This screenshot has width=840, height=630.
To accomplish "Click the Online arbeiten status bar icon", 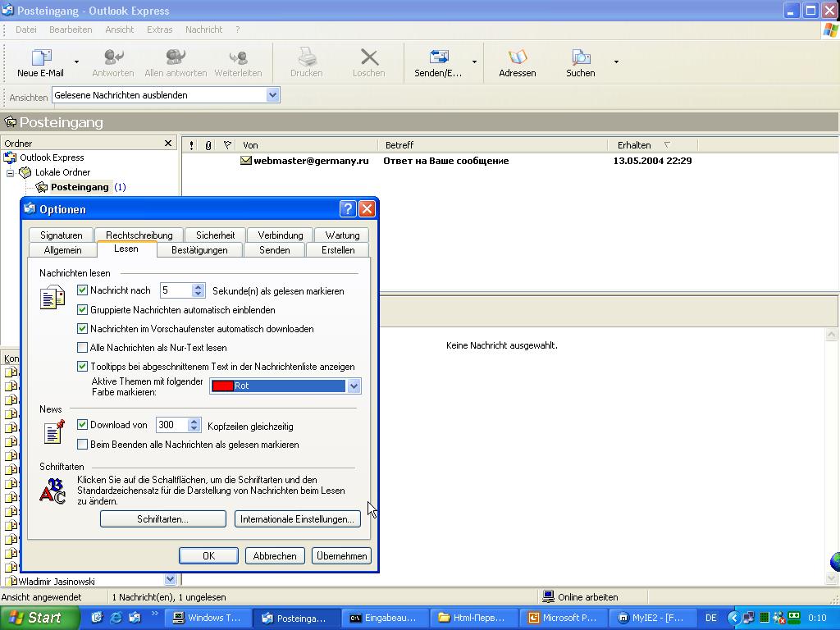I will click(x=548, y=597).
